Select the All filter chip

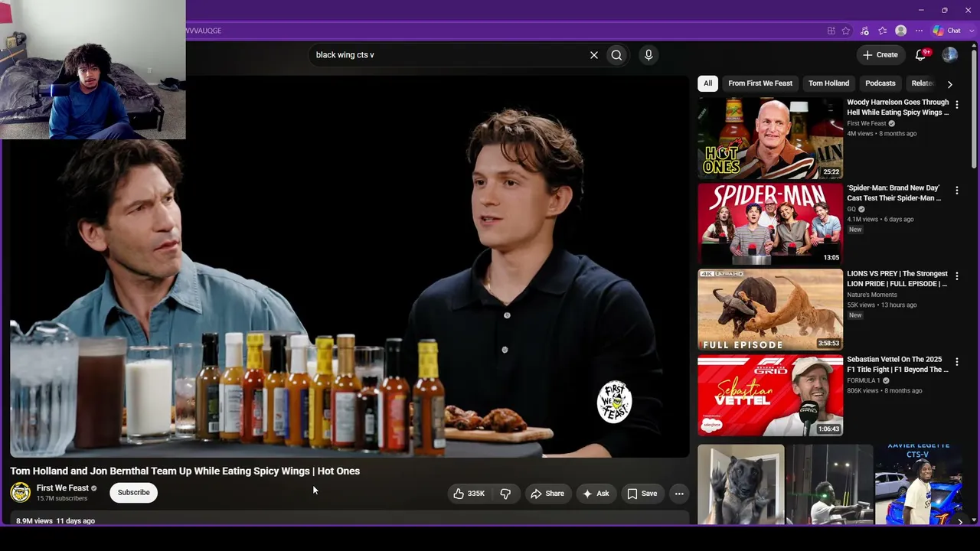[707, 83]
